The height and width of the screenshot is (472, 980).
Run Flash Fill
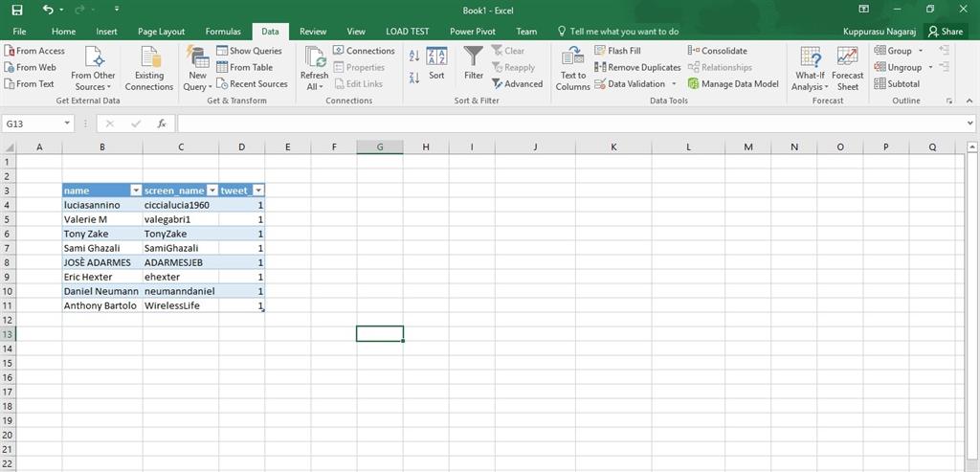pyautogui.click(x=617, y=51)
